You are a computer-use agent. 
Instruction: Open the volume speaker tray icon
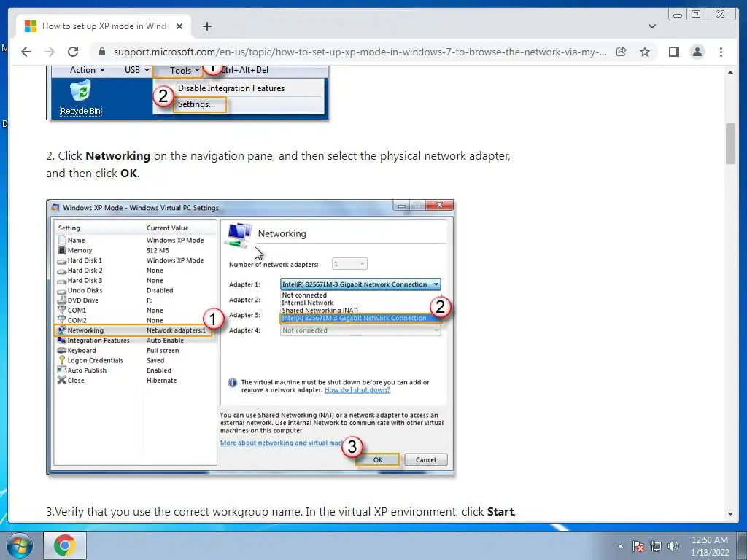673,546
